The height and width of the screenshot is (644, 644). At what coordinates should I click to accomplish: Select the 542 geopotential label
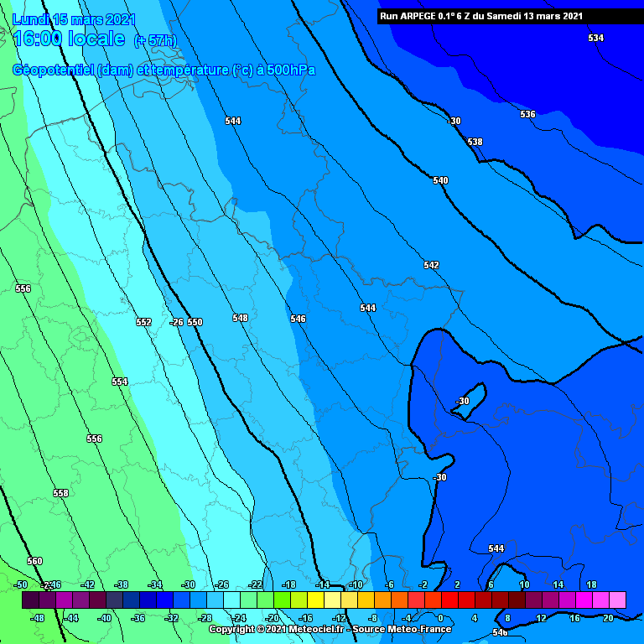click(x=431, y=265)
